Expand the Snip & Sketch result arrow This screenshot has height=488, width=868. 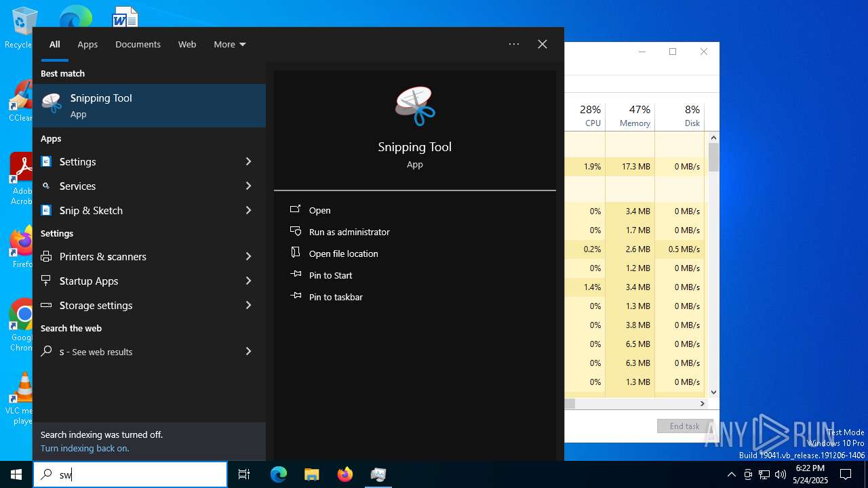click(248, 210)
